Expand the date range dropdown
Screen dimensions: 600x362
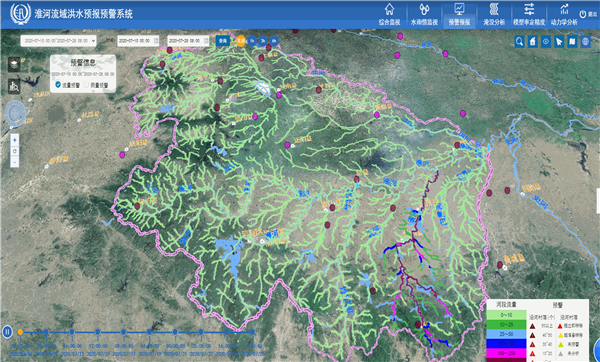pos(58,41)
